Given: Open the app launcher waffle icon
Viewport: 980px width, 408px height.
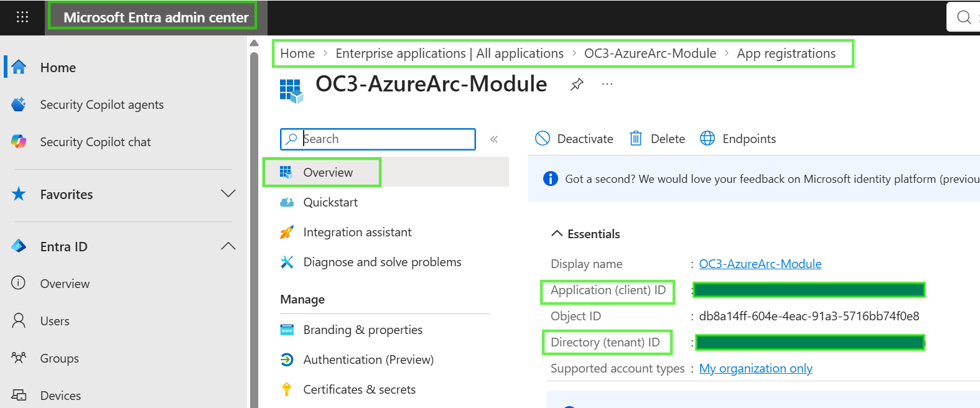Looking at the screenshot, I should [22, 17].
